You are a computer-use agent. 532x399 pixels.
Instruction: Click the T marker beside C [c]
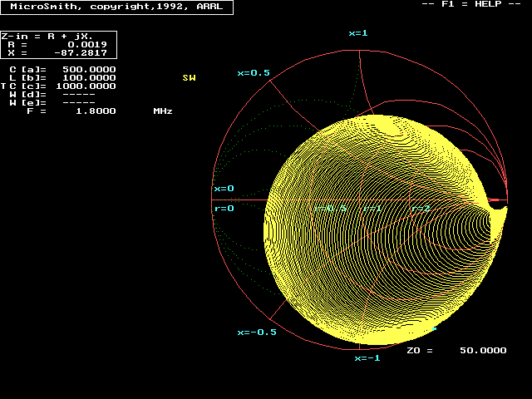pyautogui.click(x=3, y=86)
